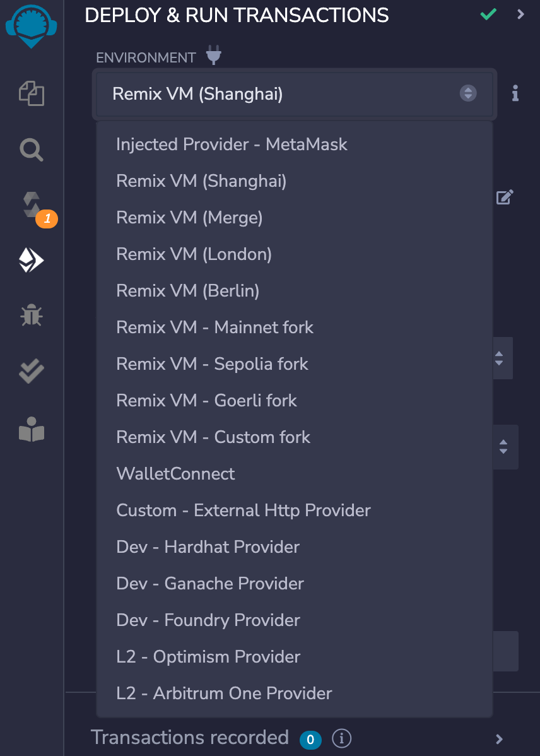Click the ENVIRONMENT label text

point(146,58)
